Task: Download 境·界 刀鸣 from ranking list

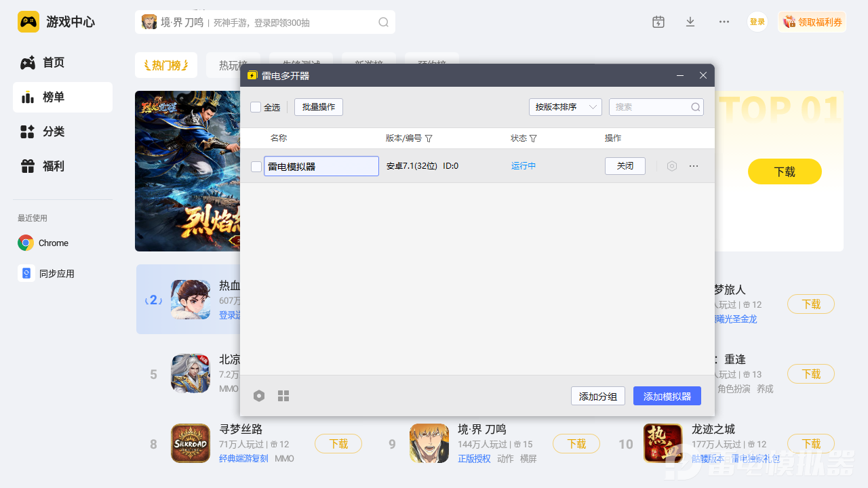Action: (576, 443)
